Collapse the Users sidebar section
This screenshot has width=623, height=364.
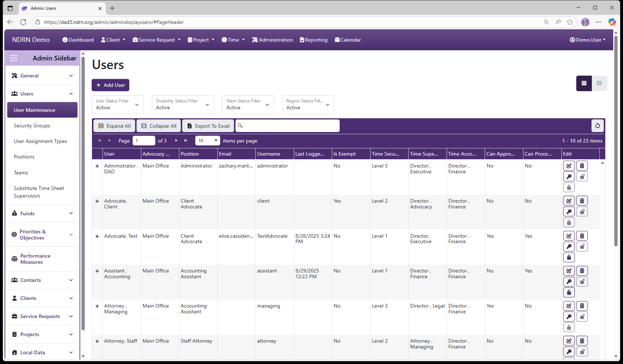point(42,94)
